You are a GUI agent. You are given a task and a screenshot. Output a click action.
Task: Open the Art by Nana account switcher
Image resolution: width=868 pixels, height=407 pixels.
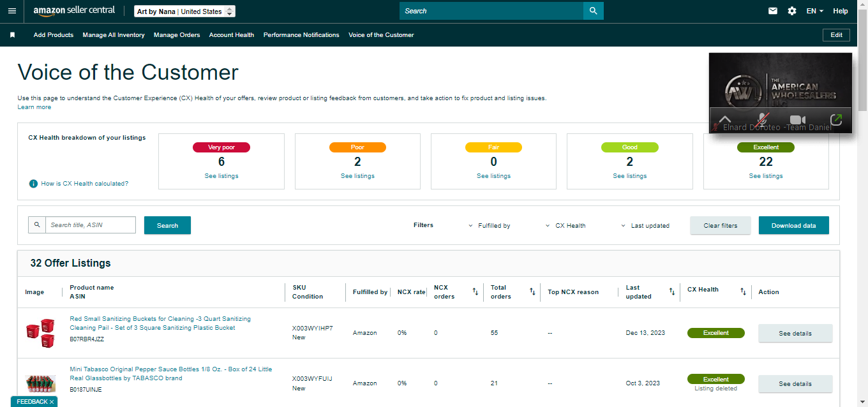coord(185,11)
